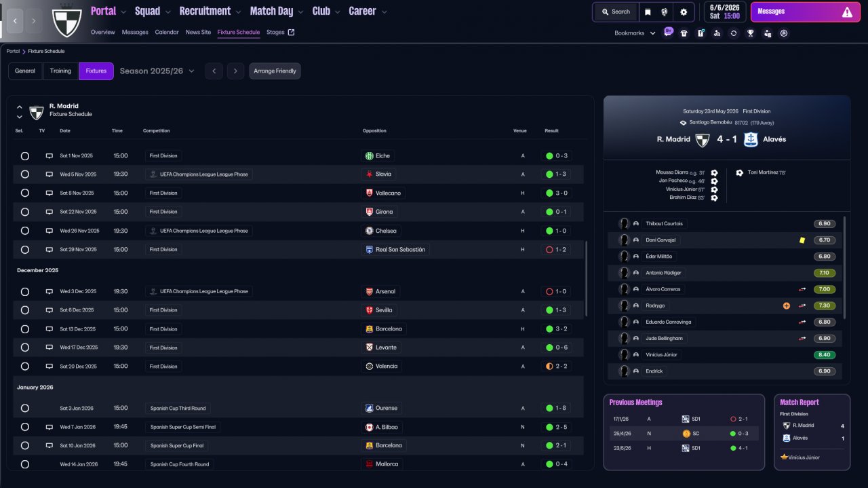868x488 pixels.
Task: Open the world globe icon
Action: point(665,12)
